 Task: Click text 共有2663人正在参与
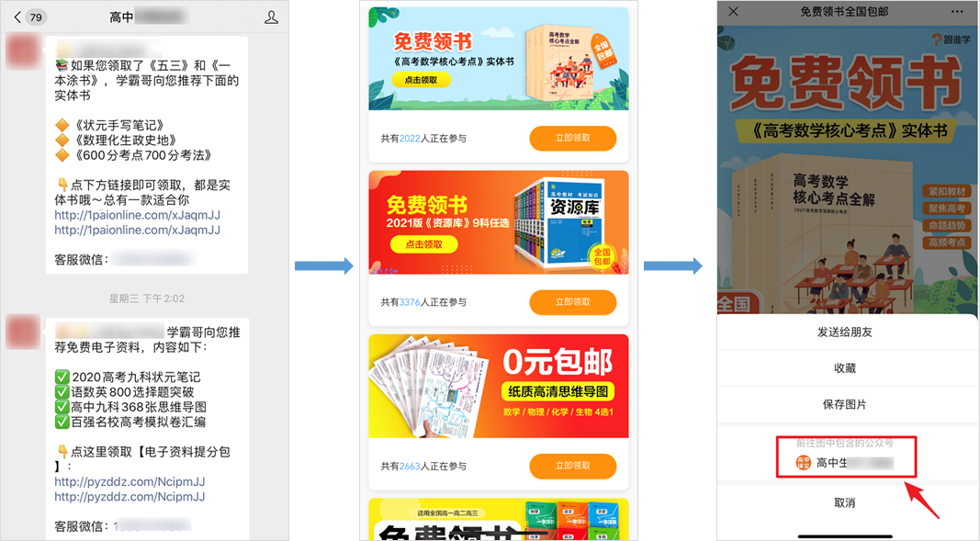(x=423, y=466)
